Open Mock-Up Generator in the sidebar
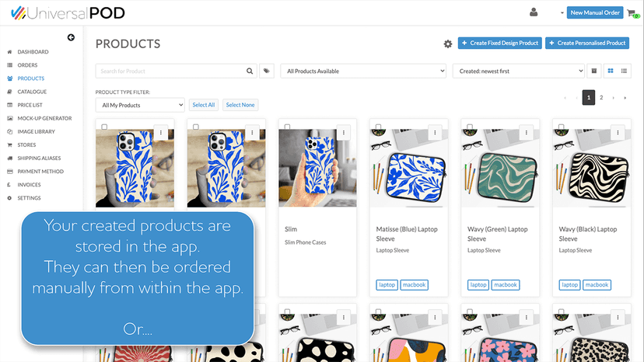 (x=44, y=118)
